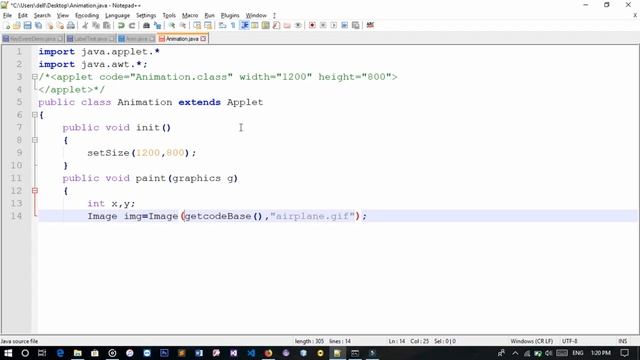Click the 'Java source file' status text
Viewport: 640px width, 360px height.
click(19, 341)
